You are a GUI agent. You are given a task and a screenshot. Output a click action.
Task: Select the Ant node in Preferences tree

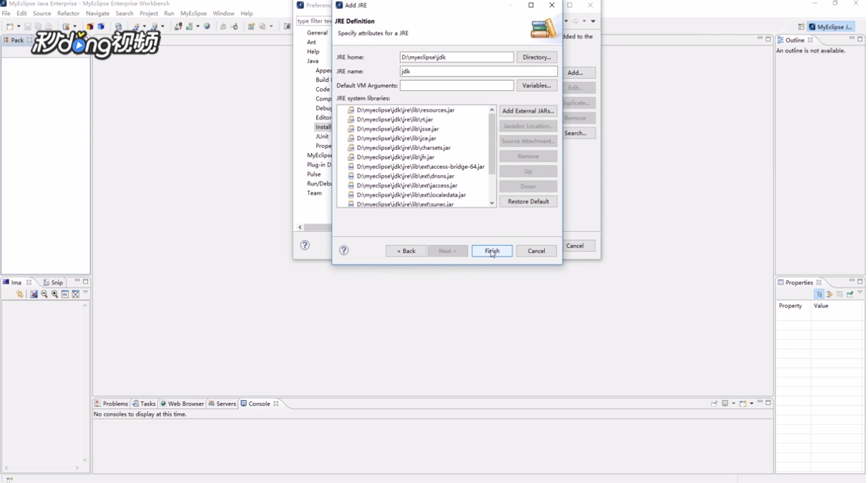pyautogui.click(x=311, y=42)
